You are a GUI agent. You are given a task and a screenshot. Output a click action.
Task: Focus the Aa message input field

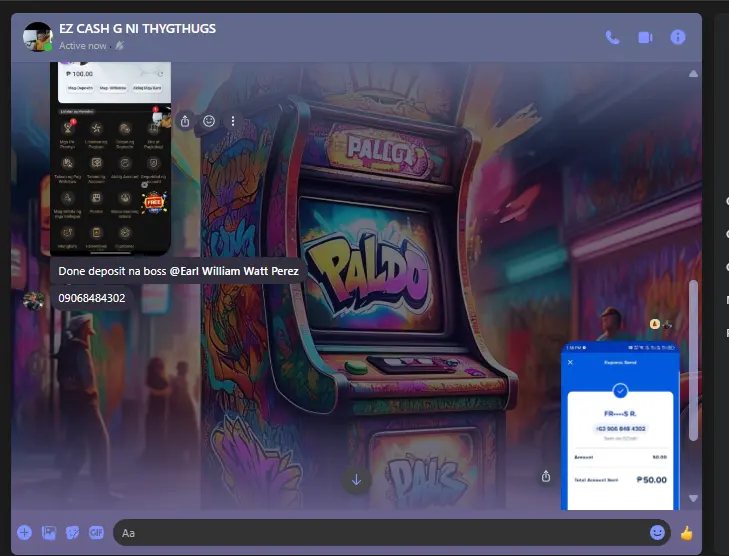(x=381, y=533)
